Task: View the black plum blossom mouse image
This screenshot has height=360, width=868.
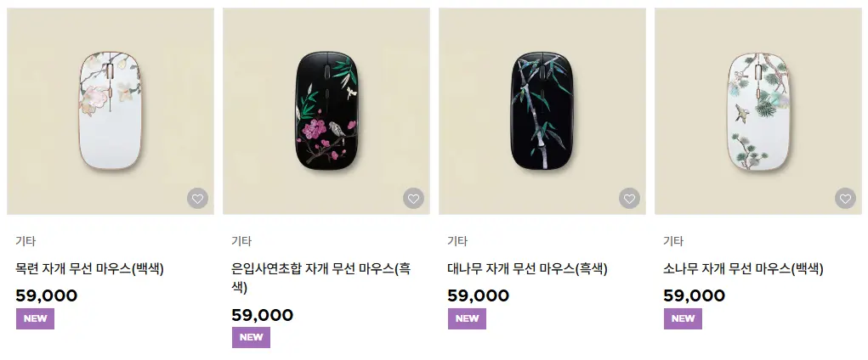Action: [326, 111]
